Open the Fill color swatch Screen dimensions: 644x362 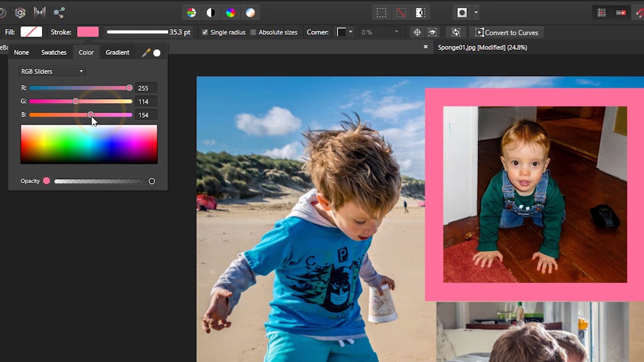tap(31, 32)
